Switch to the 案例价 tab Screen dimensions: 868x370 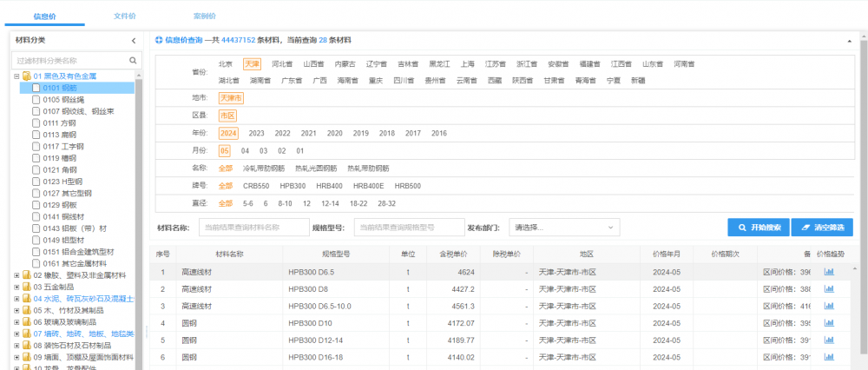(205, 16)
